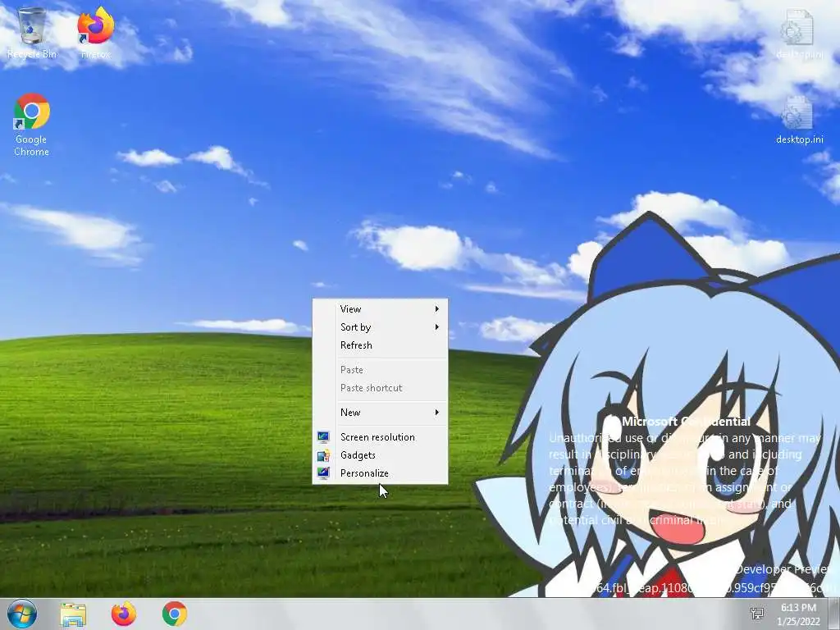Open Personalize from the context menu

click(380, 473)
